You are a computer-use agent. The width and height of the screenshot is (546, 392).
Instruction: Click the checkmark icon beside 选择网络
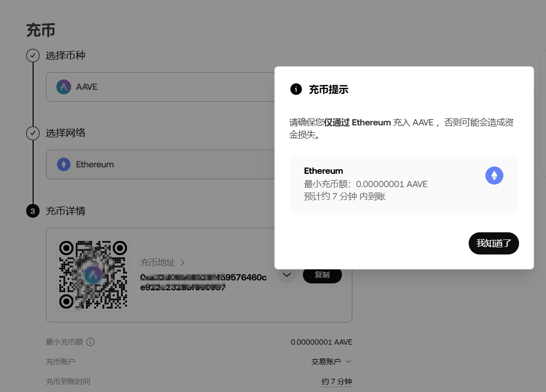(x=32, y=133)
